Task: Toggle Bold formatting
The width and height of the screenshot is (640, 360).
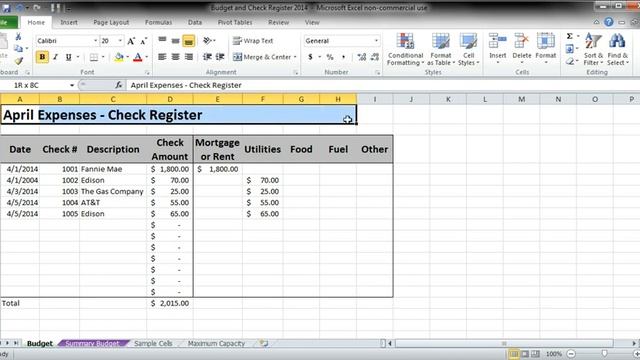Action: 42,57
